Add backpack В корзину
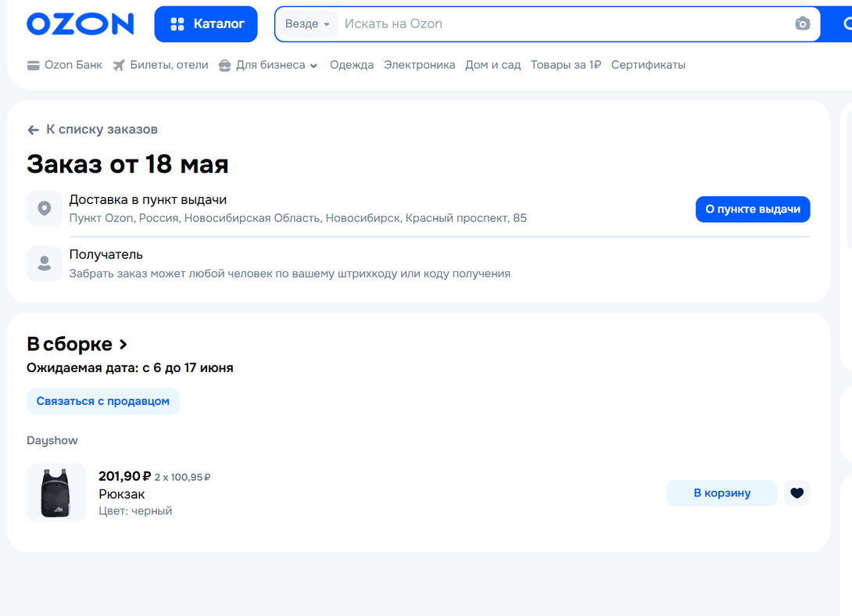Viewport: 852px width, 616px height. pos(721,493)
